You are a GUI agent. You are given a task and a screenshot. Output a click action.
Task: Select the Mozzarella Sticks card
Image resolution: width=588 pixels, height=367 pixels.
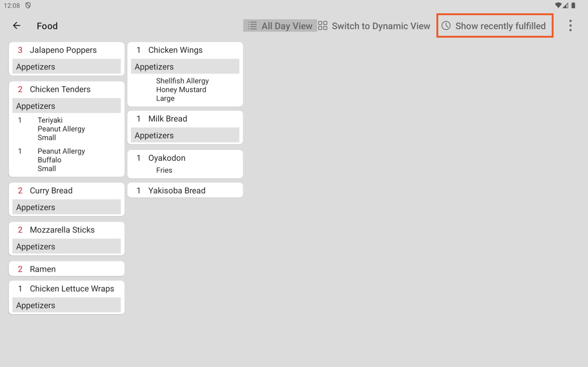(x=67, y=230)
